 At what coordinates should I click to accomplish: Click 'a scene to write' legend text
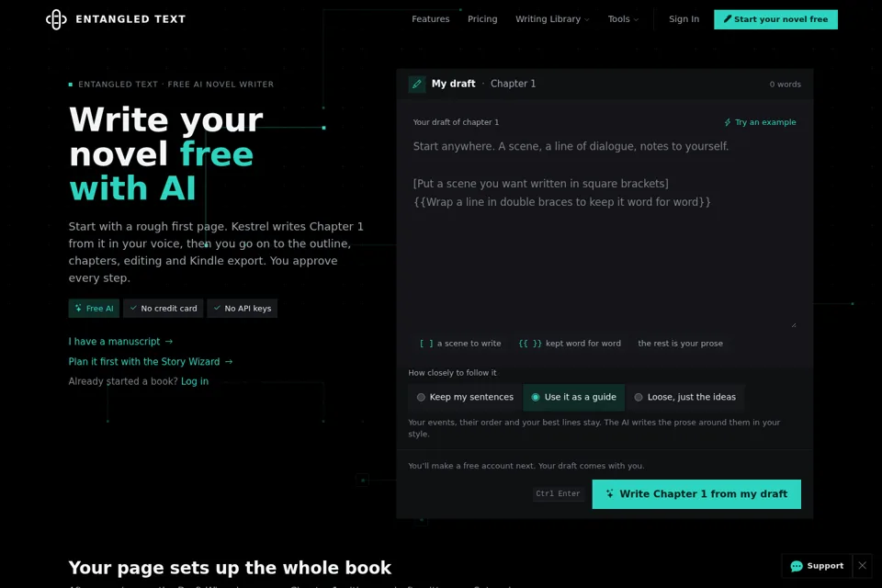tap(469, 344)
